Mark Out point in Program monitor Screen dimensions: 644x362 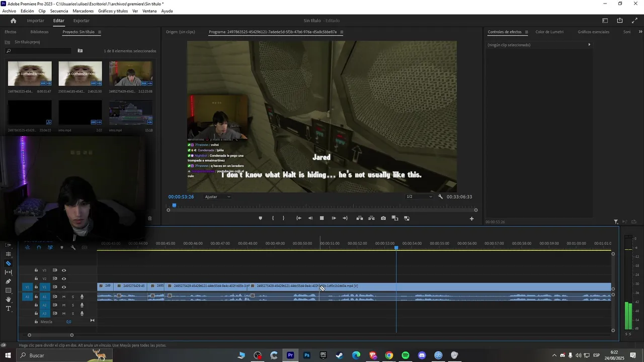click(x=283, y=218)
